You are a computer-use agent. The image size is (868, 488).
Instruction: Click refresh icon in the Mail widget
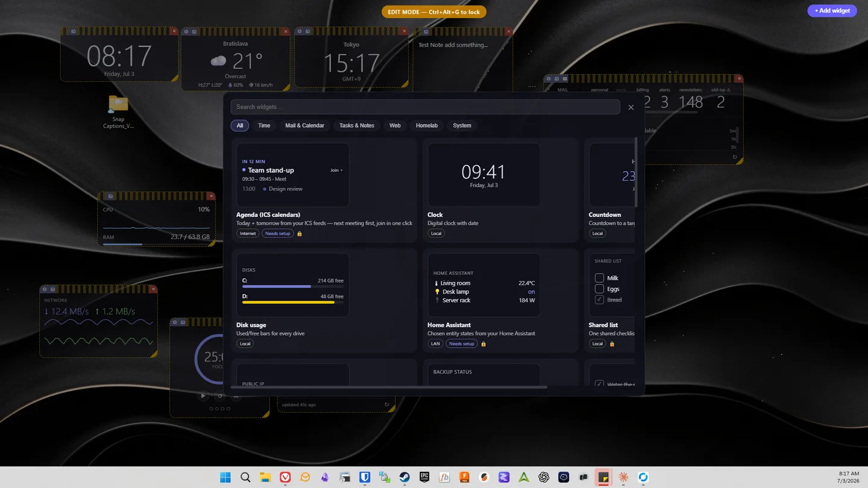coord(735,157)
